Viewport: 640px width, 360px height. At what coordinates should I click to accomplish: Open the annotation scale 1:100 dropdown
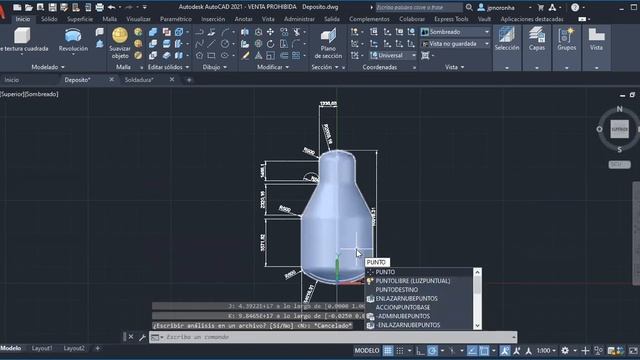coord(546,351)
